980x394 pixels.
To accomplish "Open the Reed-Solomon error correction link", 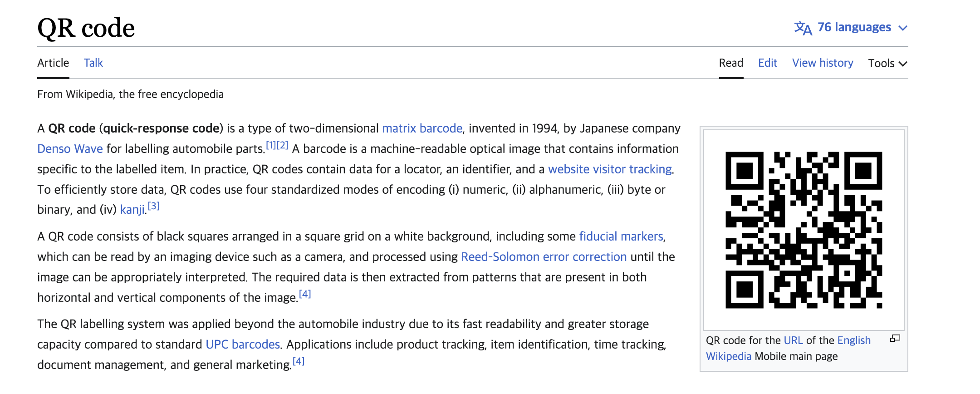I will tap(544, 257).
